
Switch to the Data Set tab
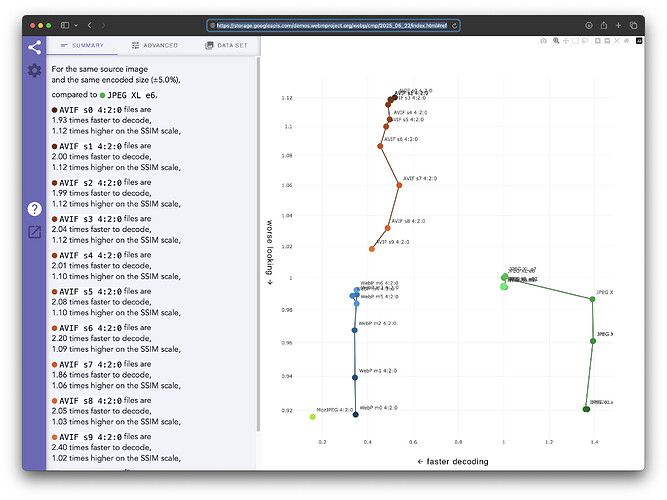coord(226,45)
